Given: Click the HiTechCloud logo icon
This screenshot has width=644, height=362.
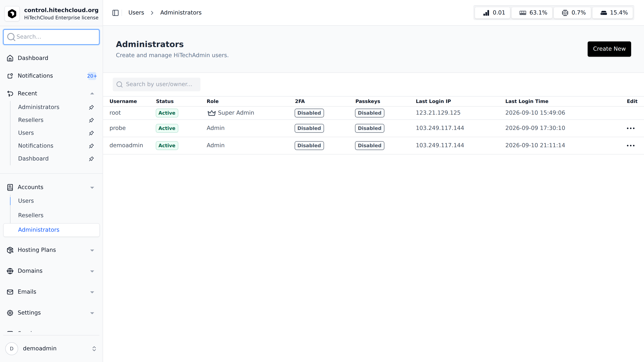Looking at the screenshot, I should coord(12,13).
